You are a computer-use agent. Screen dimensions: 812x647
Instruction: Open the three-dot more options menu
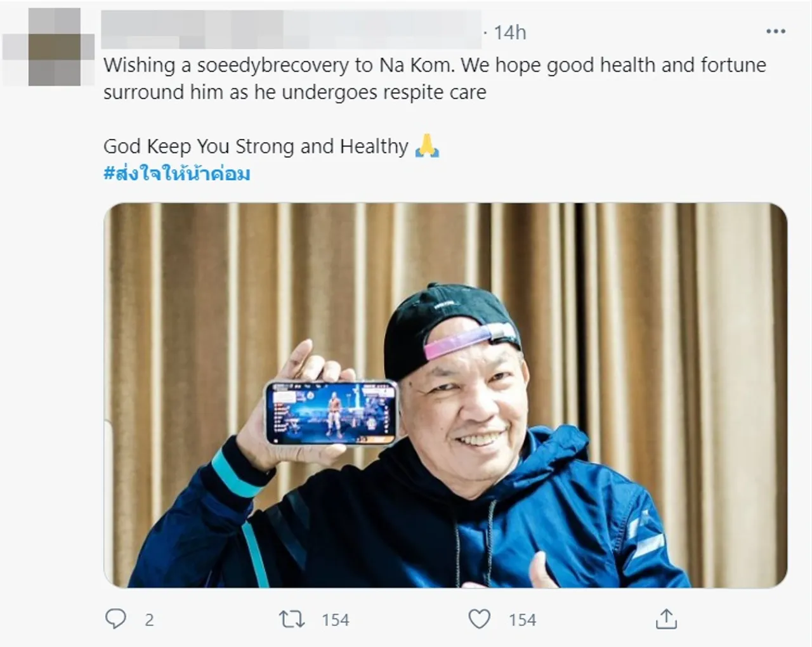[776, 32]
